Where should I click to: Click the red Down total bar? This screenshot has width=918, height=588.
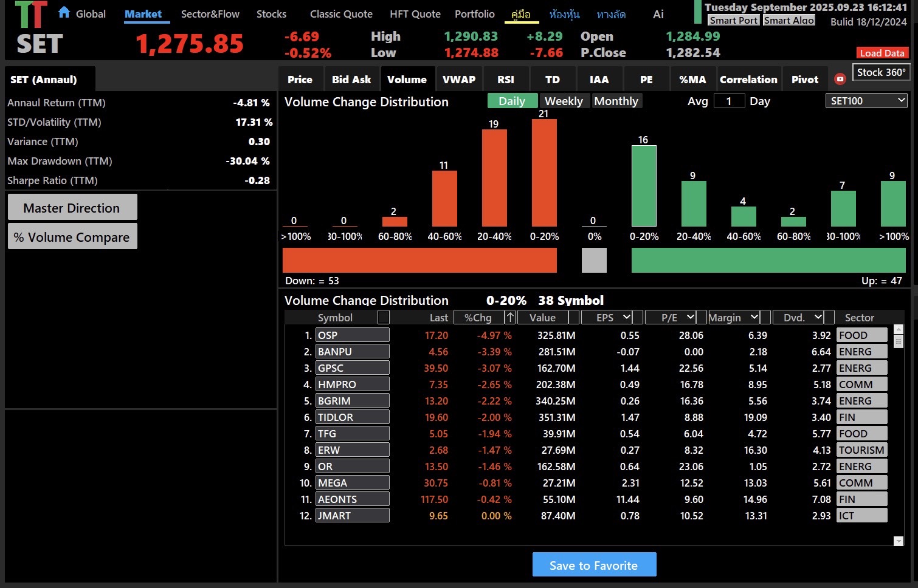pos(419,260)
